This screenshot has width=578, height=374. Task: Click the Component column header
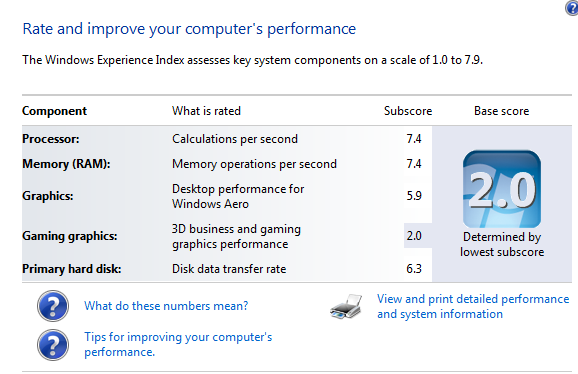coord(55,111)
